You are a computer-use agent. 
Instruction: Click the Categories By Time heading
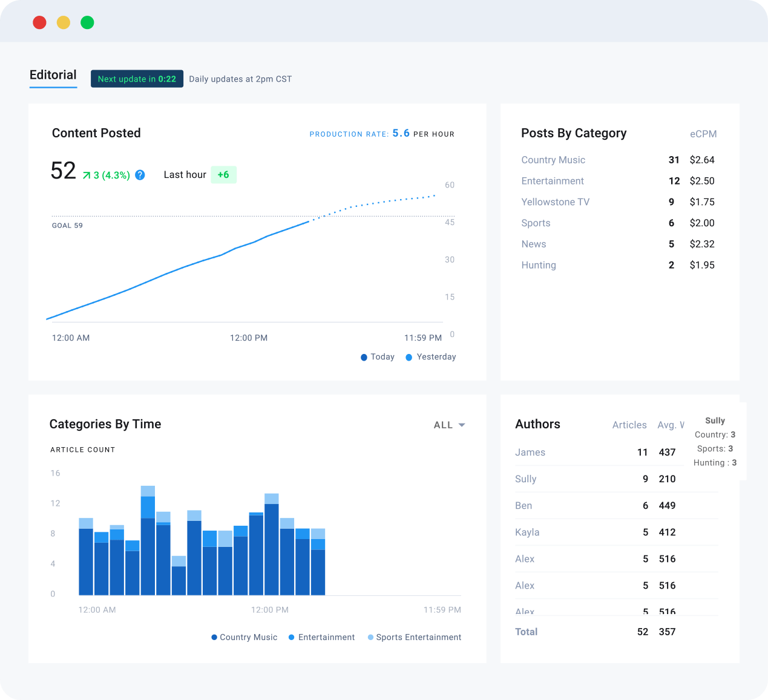tap(105, 424)
